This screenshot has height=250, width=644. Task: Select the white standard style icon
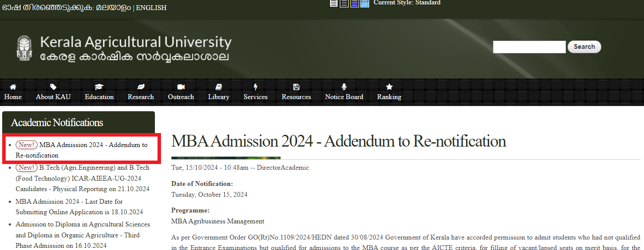pyautogui.click(x=334, y=3)
